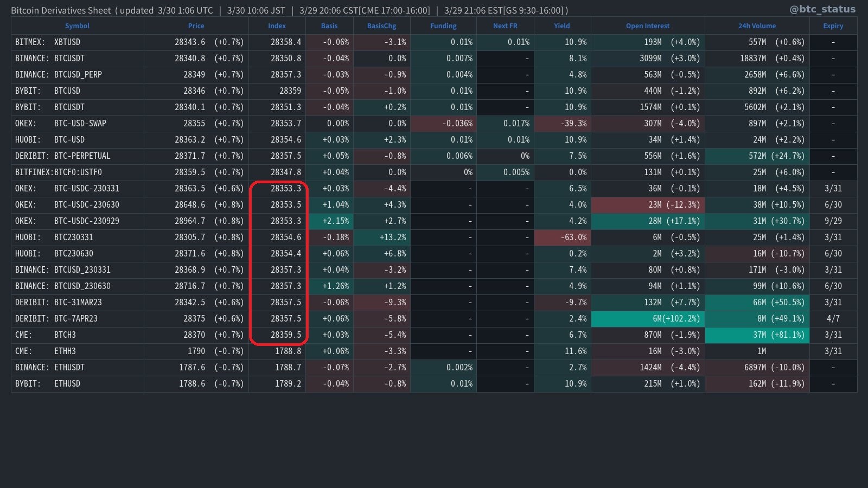Image resolution: width=868 pixels, height=488 pixels.
Task: Click the Next FR column header
Action: (x=505, y=26)
